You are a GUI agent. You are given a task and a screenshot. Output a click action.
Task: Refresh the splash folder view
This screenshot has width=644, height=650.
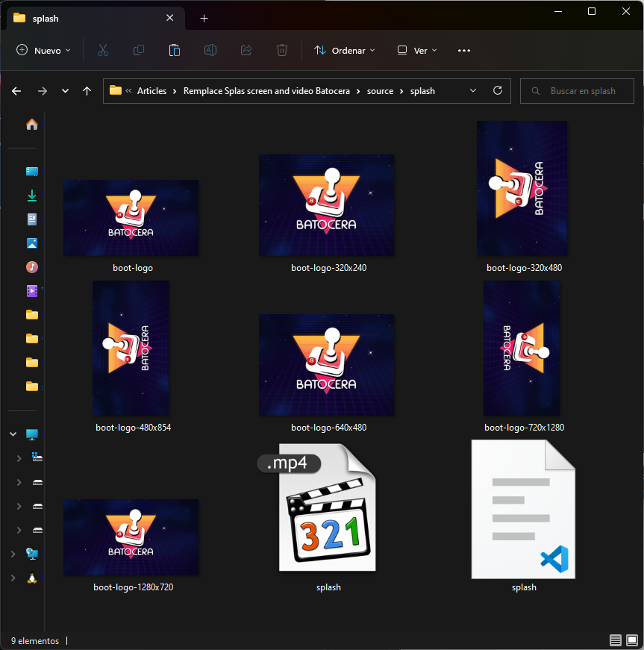pyautogui.click(x=498, y=90)
